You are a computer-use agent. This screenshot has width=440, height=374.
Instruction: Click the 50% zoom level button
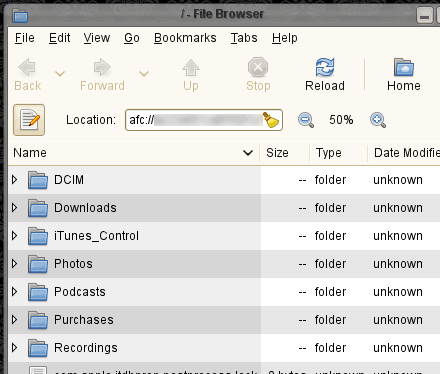pos(341,120)
